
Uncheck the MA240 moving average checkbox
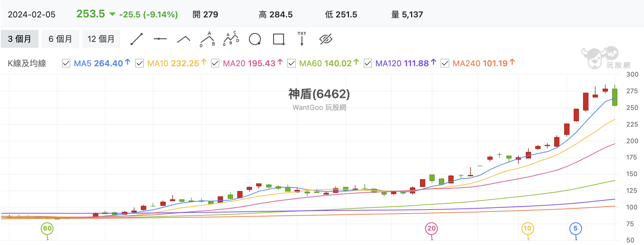click(x=445, y=63)
